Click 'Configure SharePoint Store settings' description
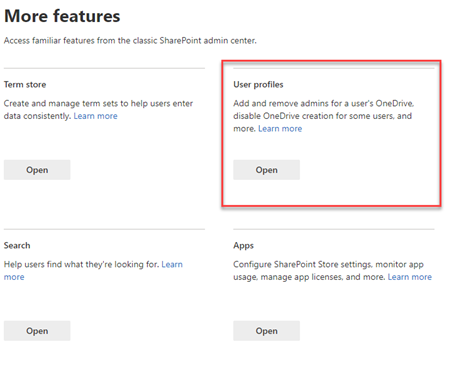 tap(328, 271)
